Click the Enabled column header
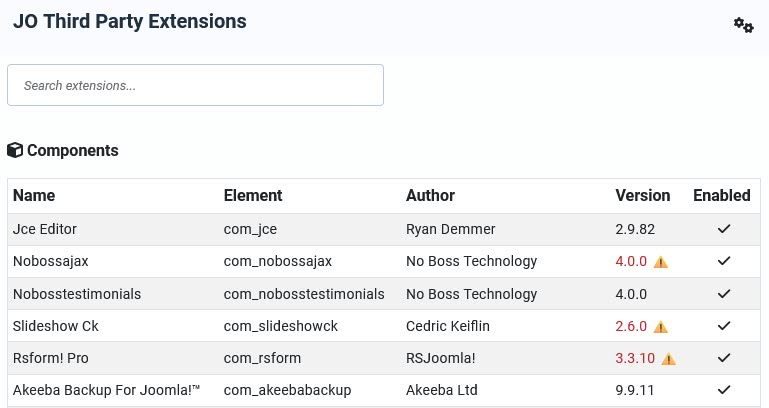This screenshot has height=408, width=769. click(721, 196)
